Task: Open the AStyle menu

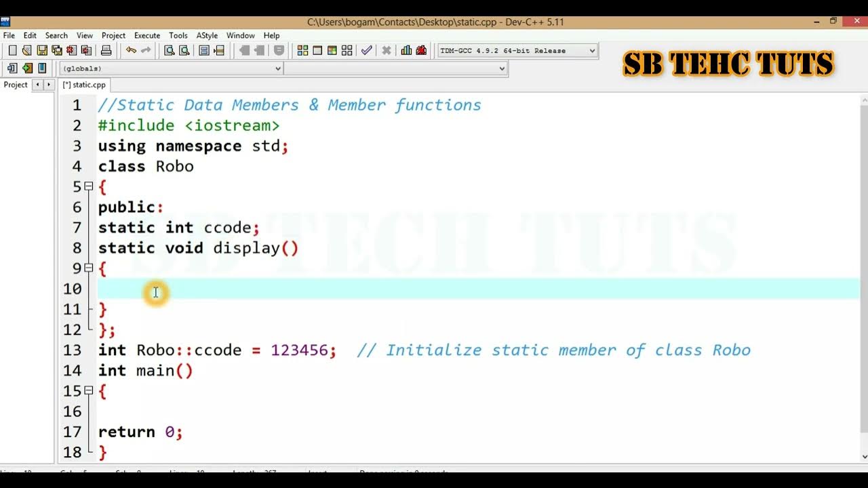Action: (x=207, y=35)
